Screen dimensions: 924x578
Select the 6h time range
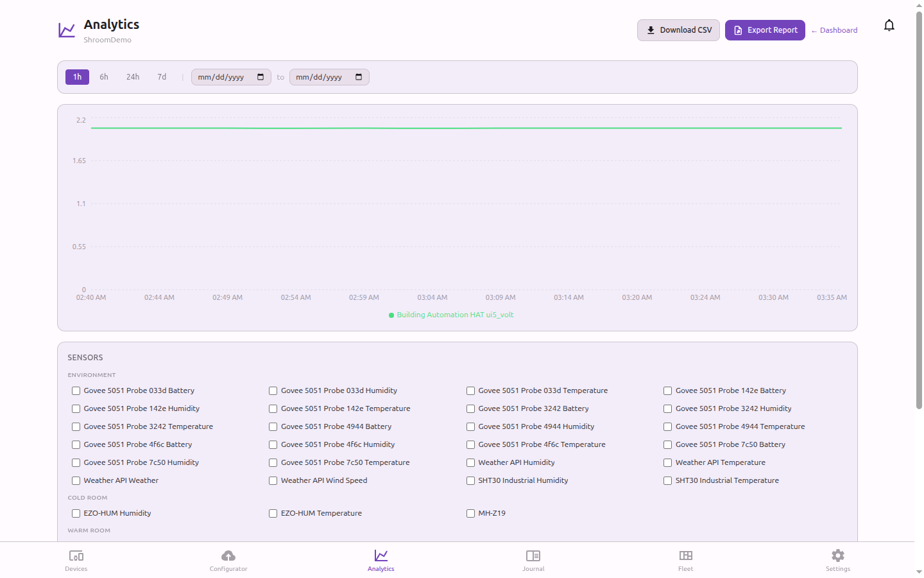[104, 77]
